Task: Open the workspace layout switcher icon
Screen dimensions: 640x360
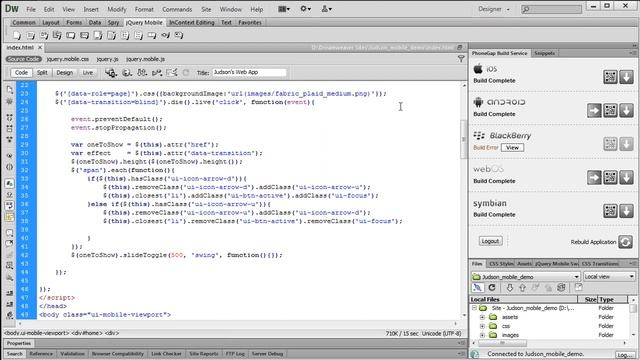Action: coord(284,9)
